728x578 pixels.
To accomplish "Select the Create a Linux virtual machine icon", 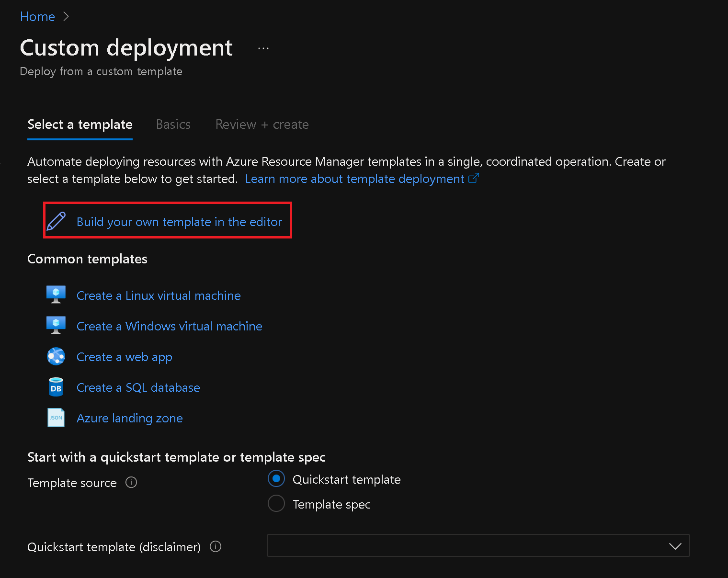I will [56, 294].
